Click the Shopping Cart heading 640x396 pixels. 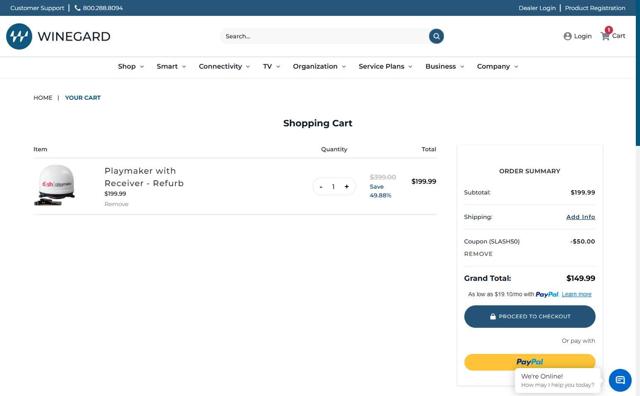(x=318, y=123)
